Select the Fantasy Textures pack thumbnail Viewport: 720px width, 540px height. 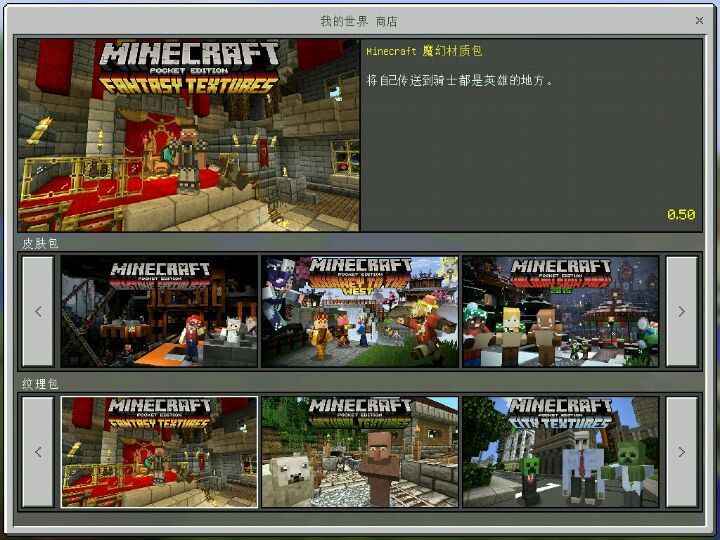click(160, 452)
